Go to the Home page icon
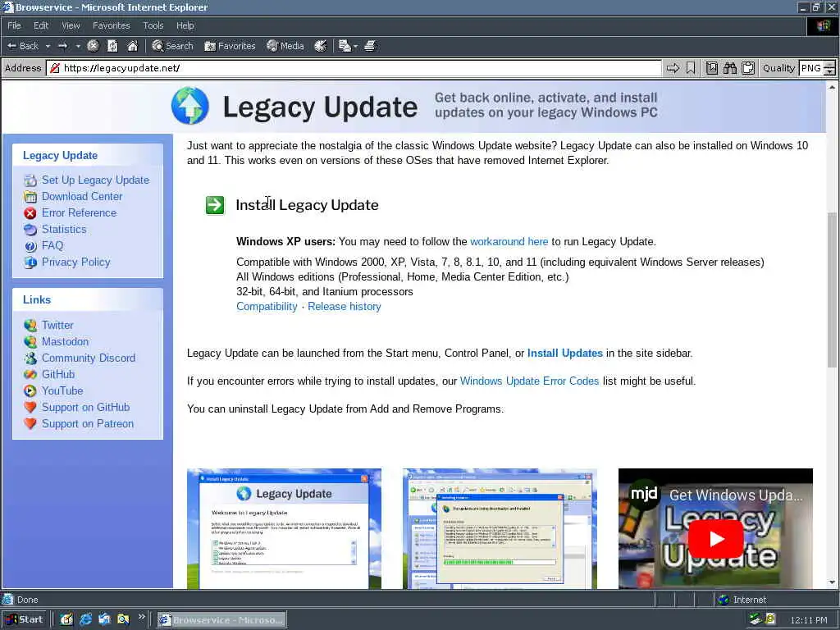Viewport: 840px width, 630px height. pos(132,46)
